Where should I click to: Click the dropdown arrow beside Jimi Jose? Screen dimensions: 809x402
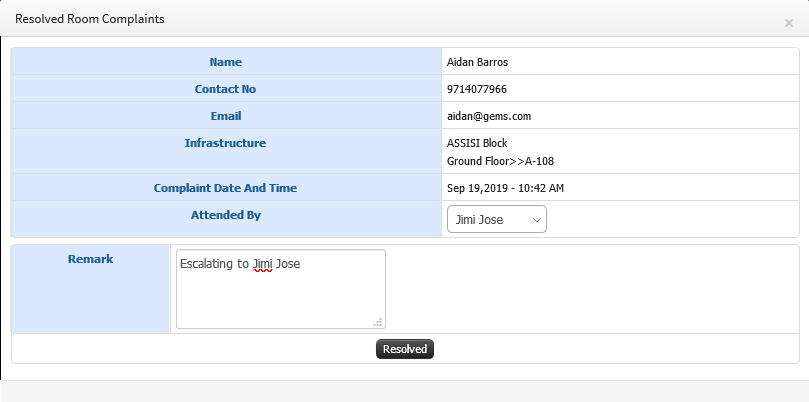pos(537,220)
